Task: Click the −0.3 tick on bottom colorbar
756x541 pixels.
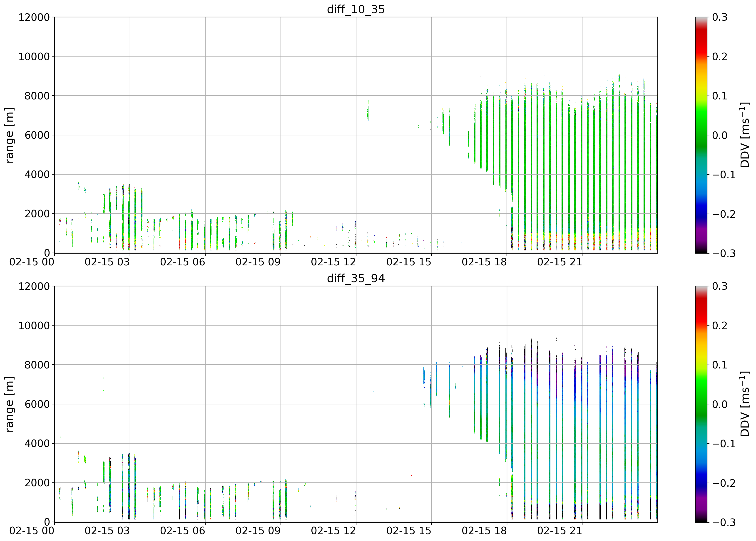Action: point(724,523)
